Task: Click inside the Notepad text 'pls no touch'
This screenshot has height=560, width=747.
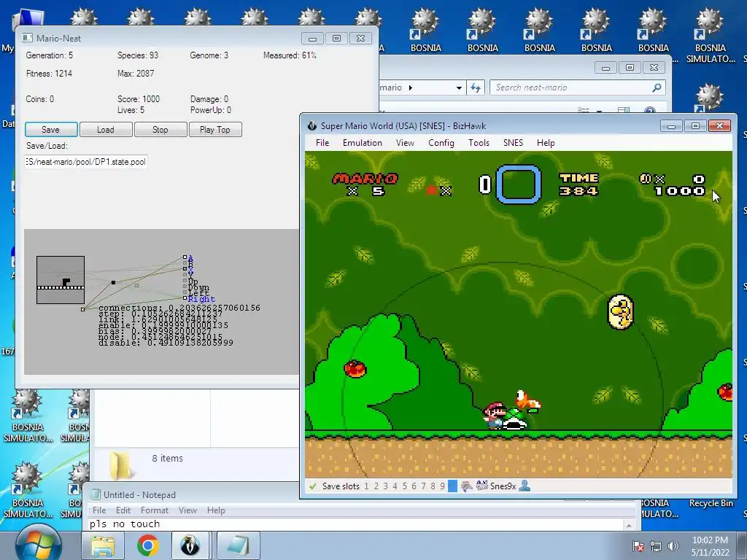Action: coord(125,524)
